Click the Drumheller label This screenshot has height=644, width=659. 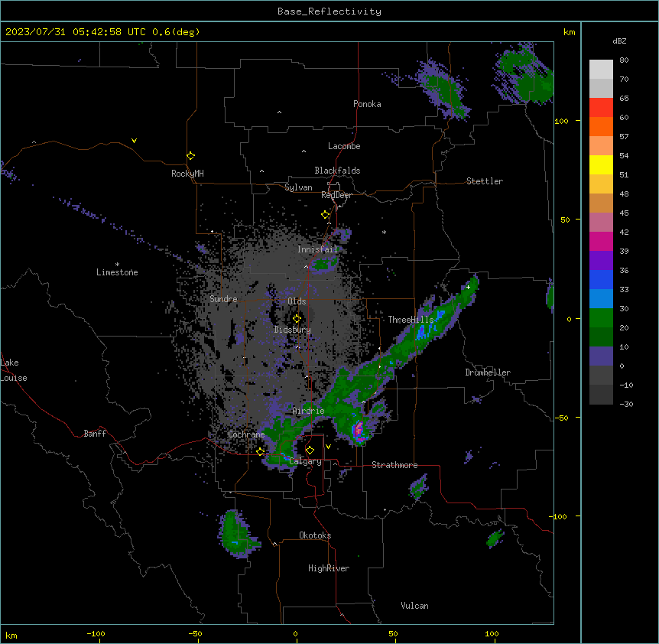point(488,372)
